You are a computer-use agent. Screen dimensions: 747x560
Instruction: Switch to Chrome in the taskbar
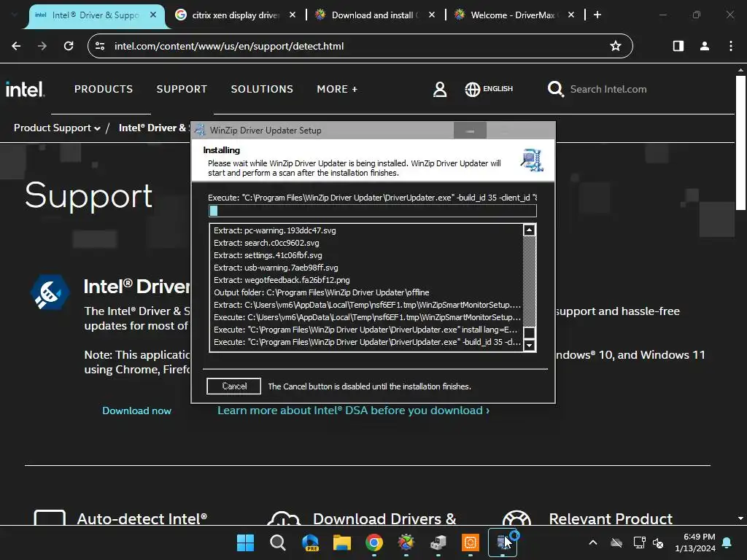pyautogui.click(x=374, y=542)
